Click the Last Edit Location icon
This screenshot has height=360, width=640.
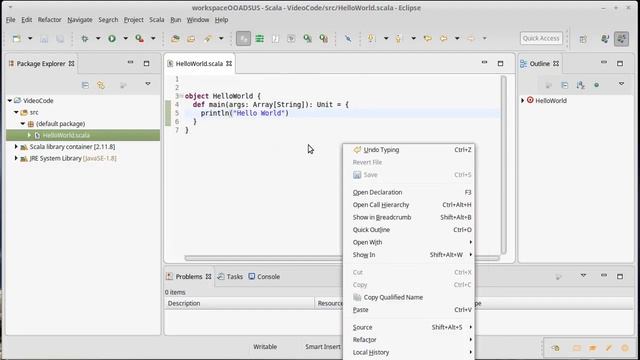click(x=428, y=39)
